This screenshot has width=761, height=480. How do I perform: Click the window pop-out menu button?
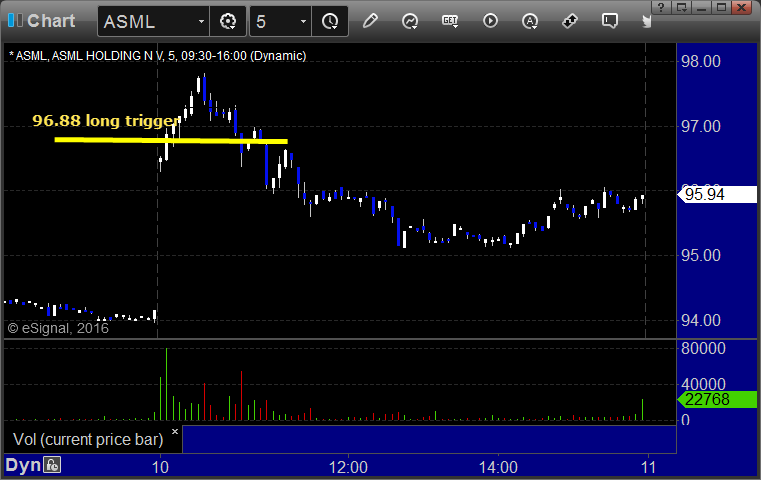(x=681, y=7)
